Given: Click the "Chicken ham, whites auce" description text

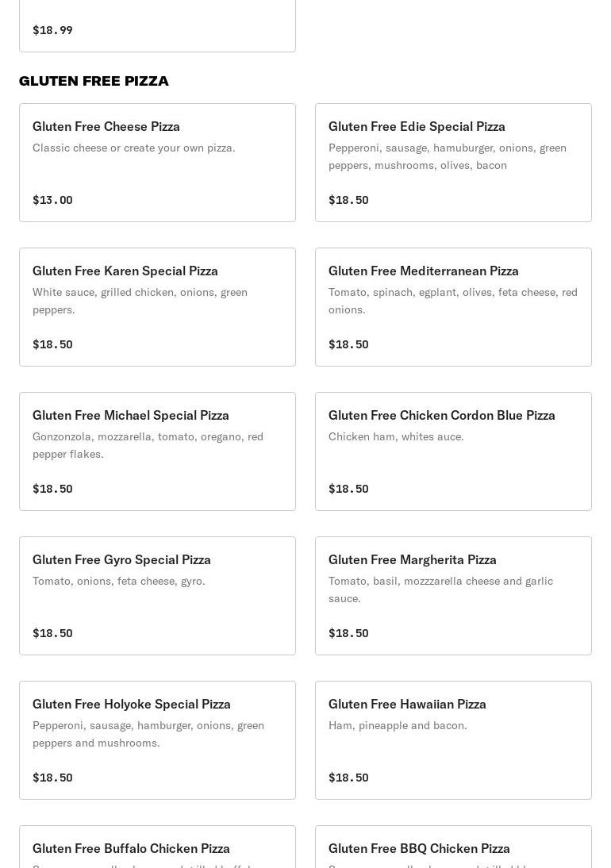Looking at the screenshot, I should pyautogui.click(x=396, y=436).
